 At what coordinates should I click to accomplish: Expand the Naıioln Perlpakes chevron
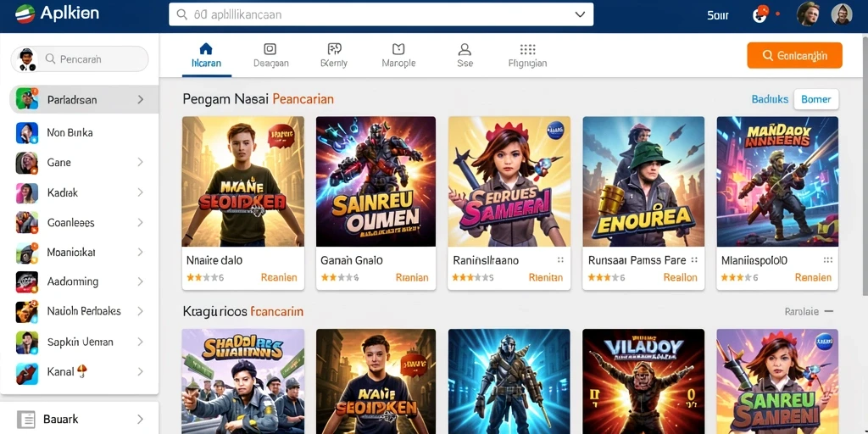(141, 311)
